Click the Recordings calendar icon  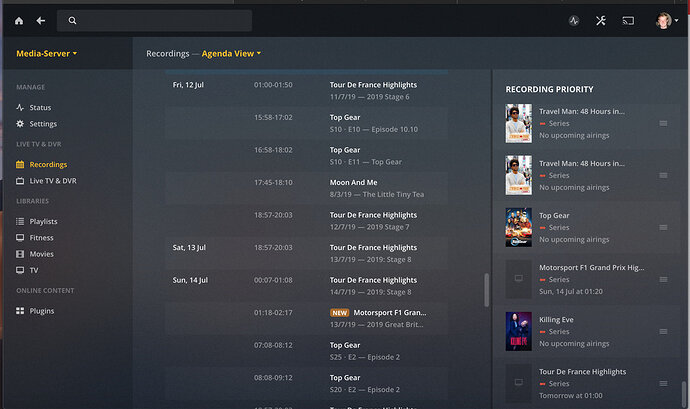(20, 164)
